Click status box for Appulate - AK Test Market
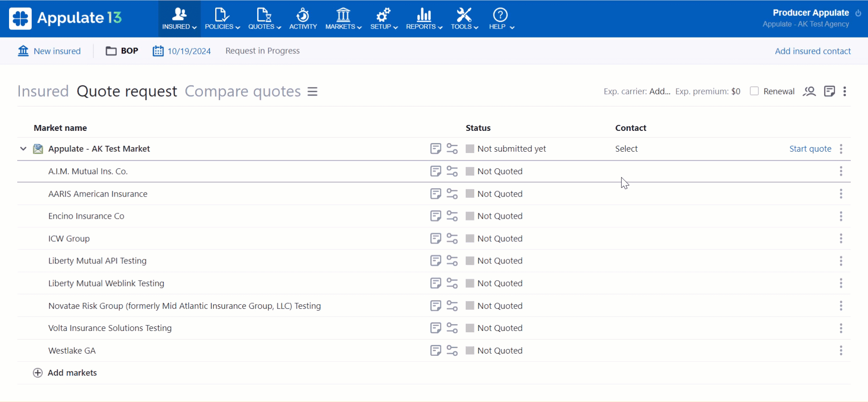Image resolution: width=868 pixels, height=402 pixels. point(470,149)
